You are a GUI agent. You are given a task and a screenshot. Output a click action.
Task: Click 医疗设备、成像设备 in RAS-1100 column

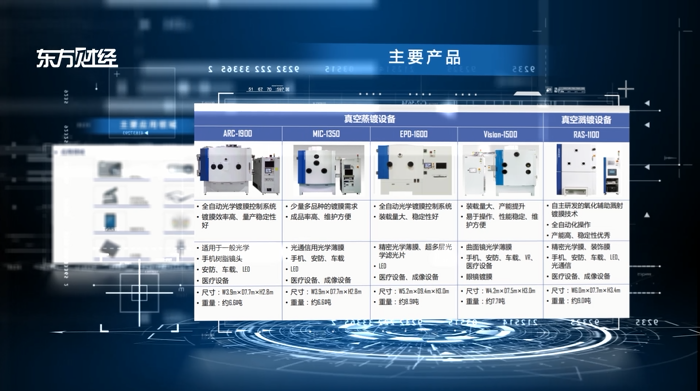(x=581, y=276)
